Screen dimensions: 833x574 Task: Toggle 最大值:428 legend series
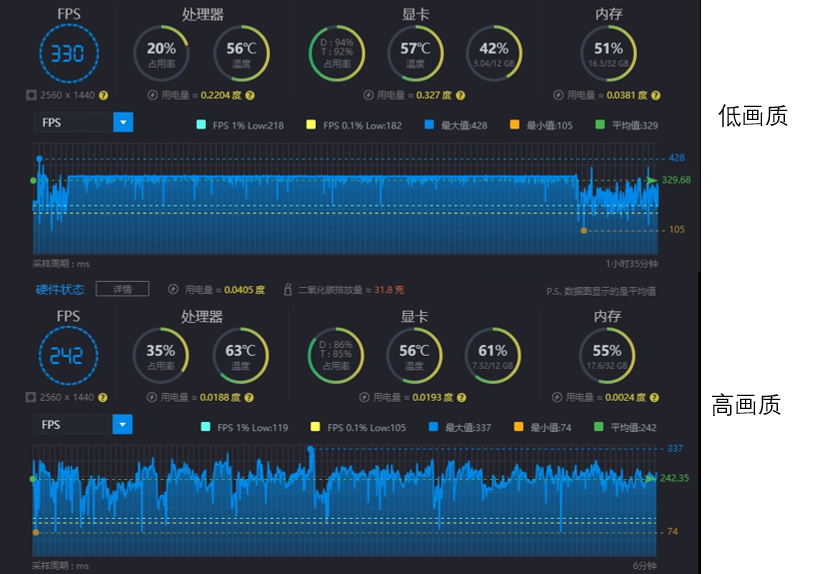(456, 125)
